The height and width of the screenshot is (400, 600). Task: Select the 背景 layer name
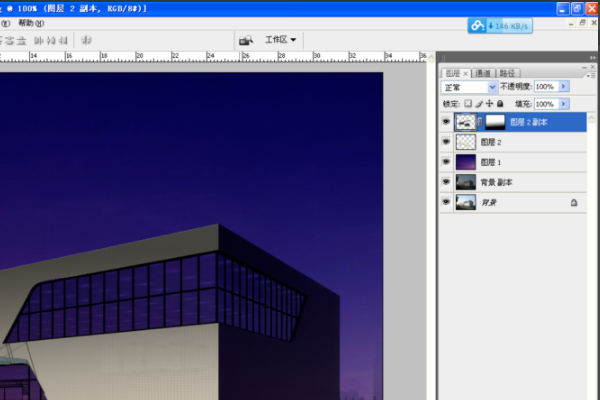(x=489, y=202)
